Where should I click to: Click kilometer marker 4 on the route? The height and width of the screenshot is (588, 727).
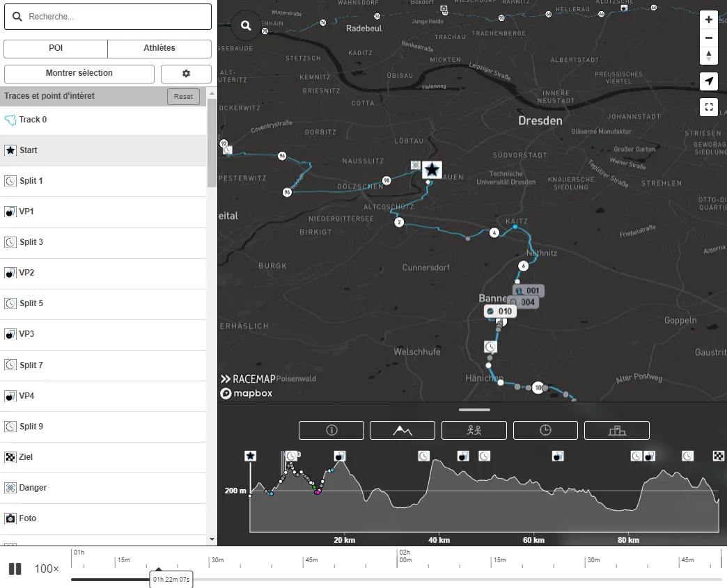tap(494, 232)
